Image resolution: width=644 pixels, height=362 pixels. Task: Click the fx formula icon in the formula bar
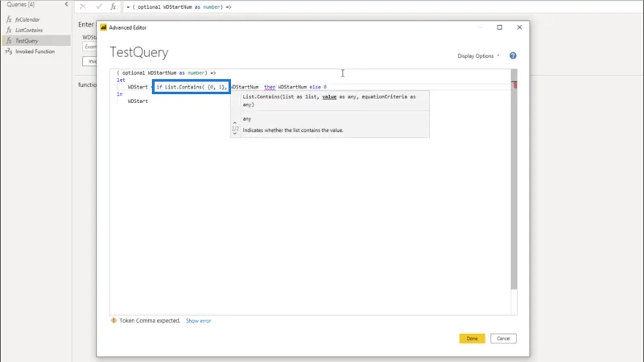[114, 6]
